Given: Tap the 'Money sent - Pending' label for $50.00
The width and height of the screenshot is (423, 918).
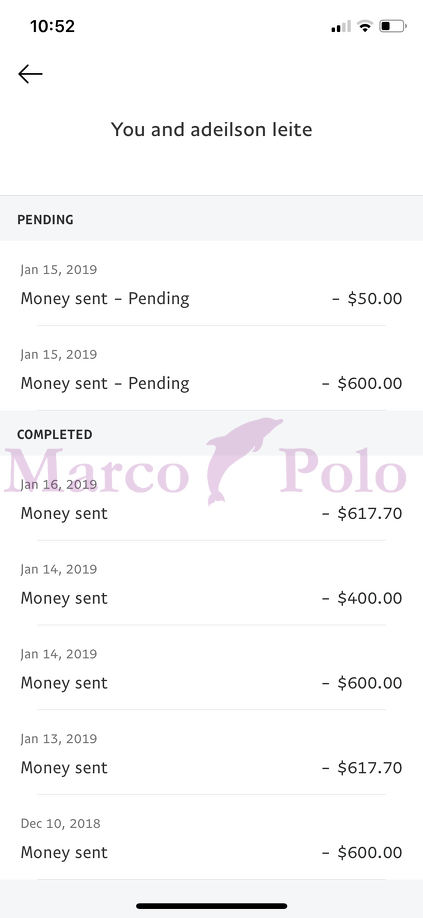Looking at the screenshot, I should click(105, 299).
